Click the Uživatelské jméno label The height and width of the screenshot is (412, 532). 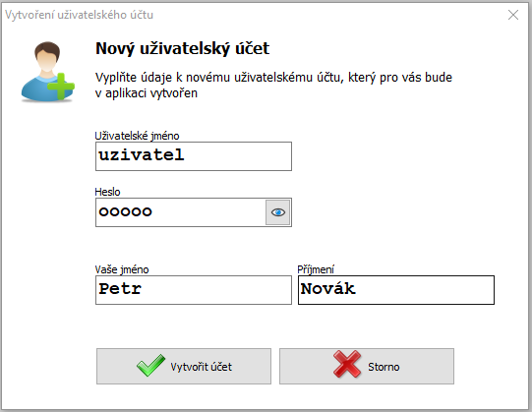(137, 136)
